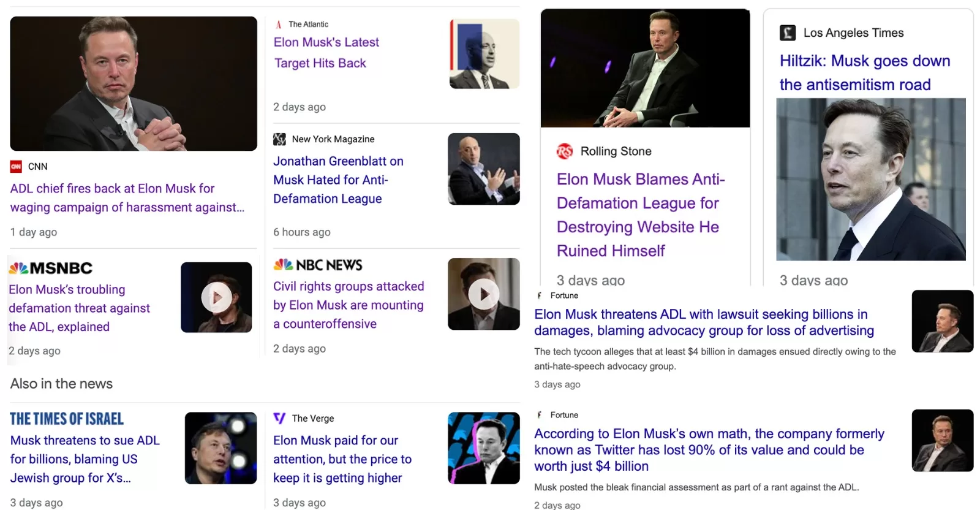Click the MSNBC logo

51,268
